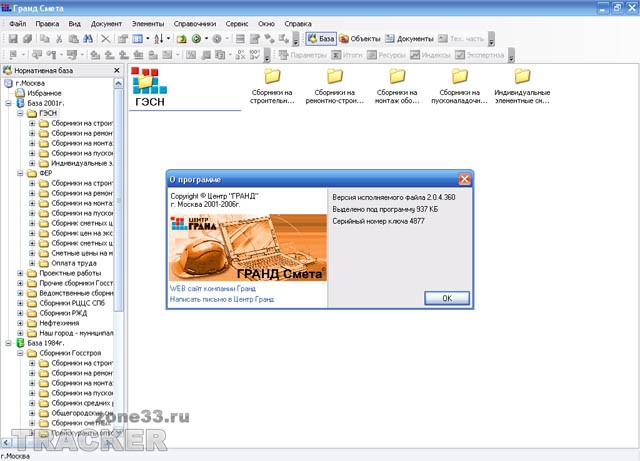
Task: Open the Элементы menu
Action: (x=148, y=24)
